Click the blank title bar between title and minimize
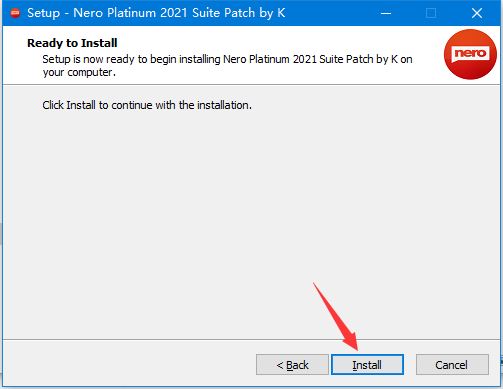 [328, 13]
